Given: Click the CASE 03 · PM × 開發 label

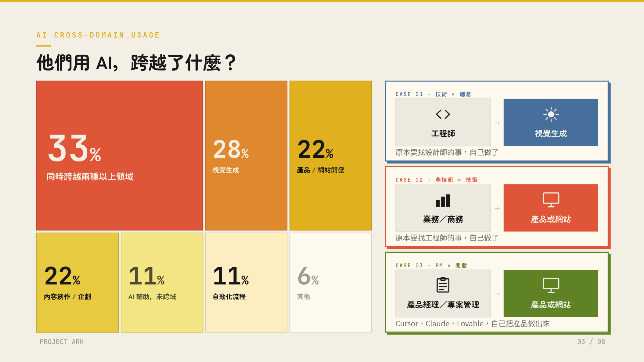Looking at the screenshot, I should click(x=431, y=266).
